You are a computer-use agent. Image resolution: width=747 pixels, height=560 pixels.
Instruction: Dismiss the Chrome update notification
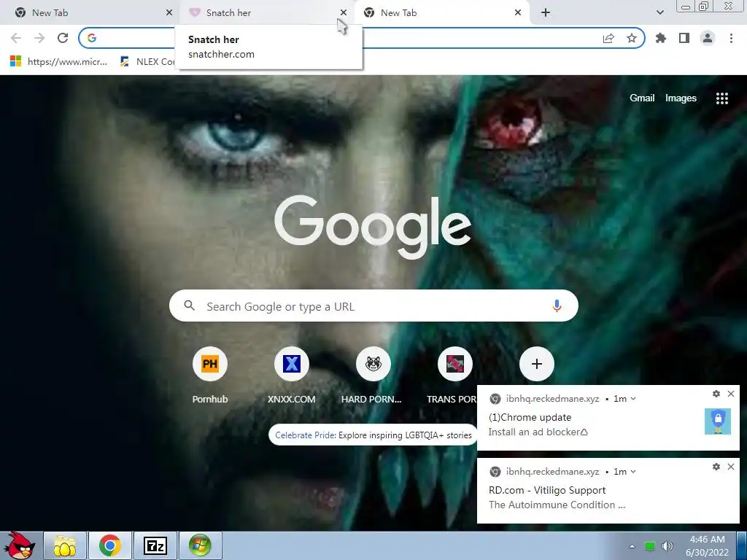point(731,394)
